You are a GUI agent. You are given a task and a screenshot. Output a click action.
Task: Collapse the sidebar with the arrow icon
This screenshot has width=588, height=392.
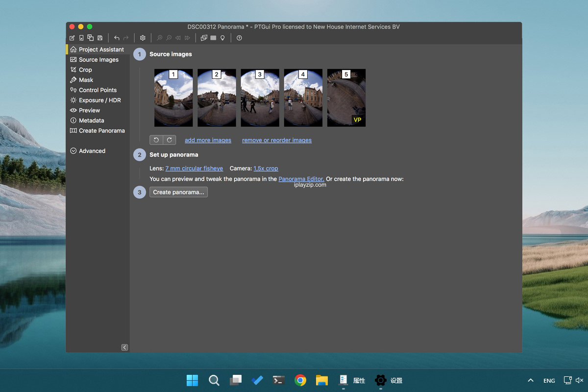tap(124, 347)
